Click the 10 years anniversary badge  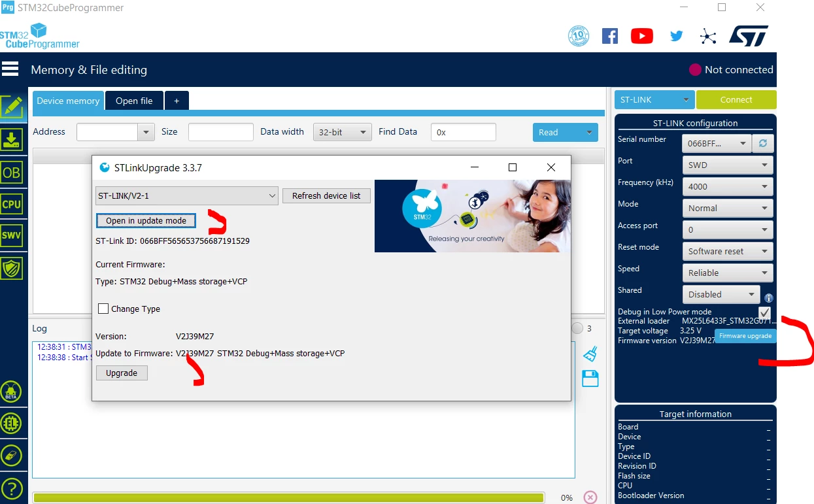579,35
